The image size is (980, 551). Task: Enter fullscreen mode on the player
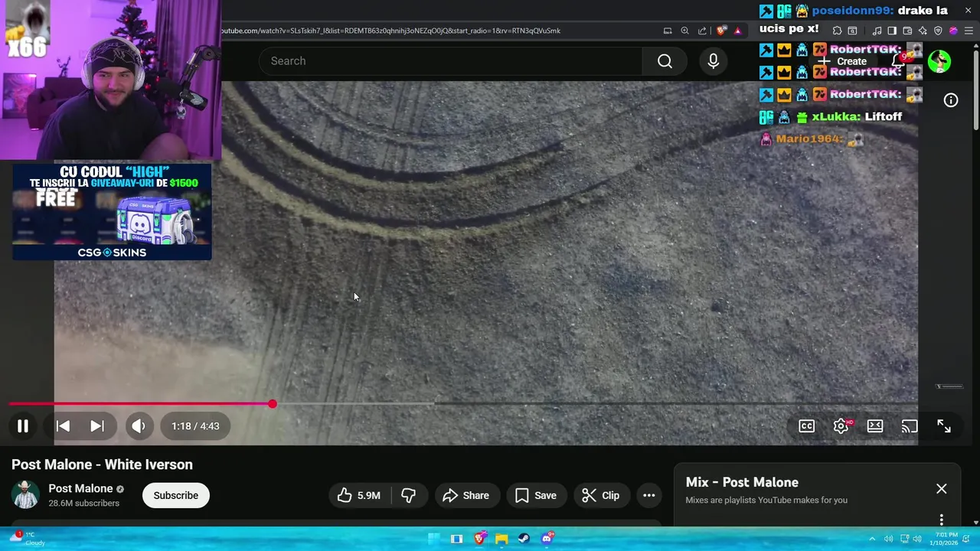(944, 426)
